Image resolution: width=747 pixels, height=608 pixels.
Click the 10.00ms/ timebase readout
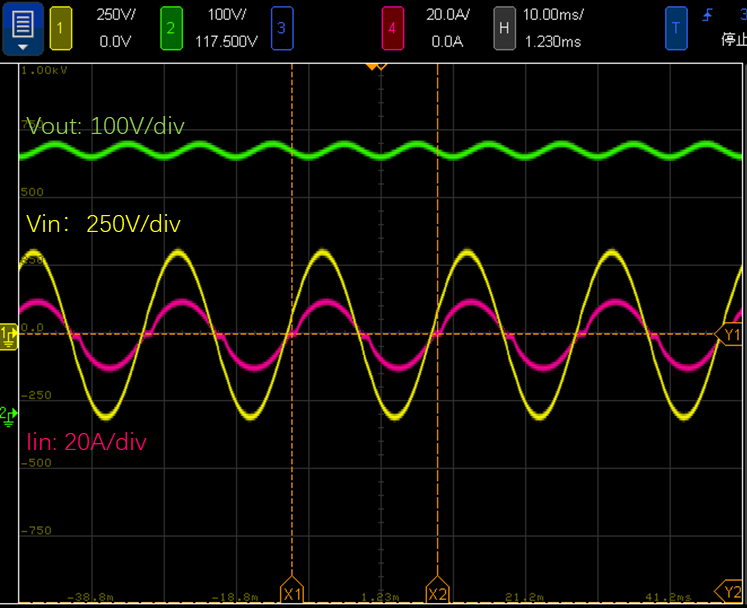(x=554, y=16)
